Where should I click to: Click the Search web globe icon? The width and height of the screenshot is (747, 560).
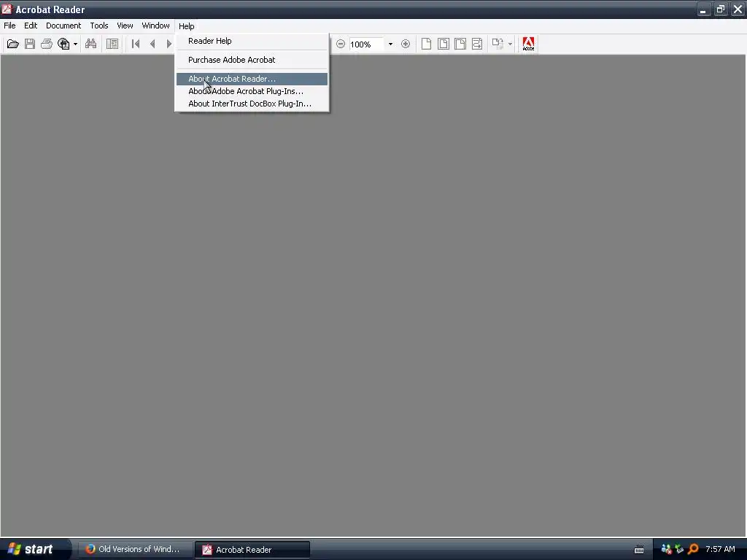pyautogui.click(x=63, y=44)
